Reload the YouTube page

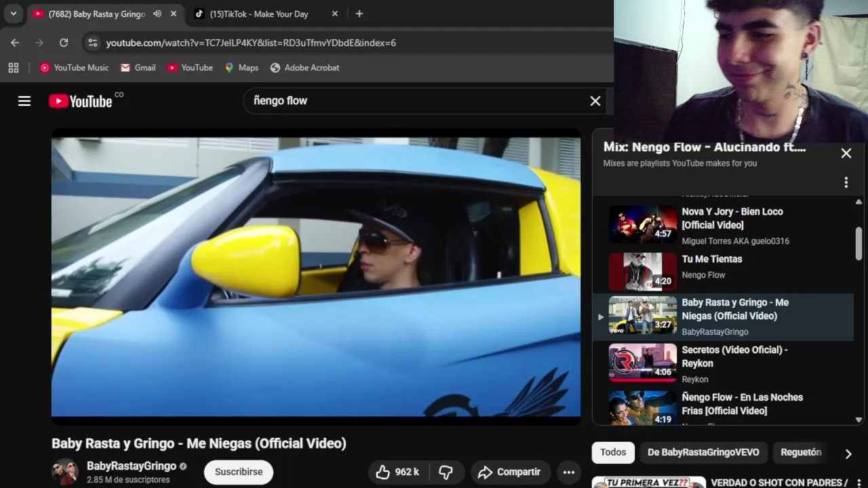64,43
